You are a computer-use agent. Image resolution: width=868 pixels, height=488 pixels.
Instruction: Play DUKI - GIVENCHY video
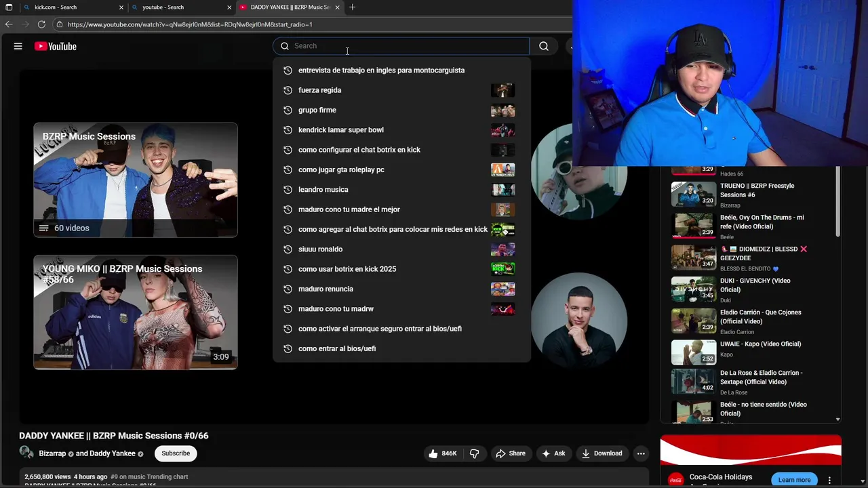pos(750,289)
